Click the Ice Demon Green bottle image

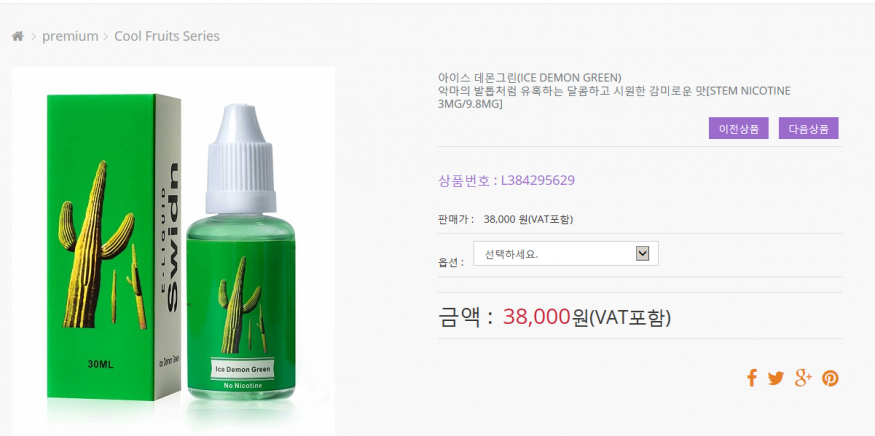tap(242, 251)
